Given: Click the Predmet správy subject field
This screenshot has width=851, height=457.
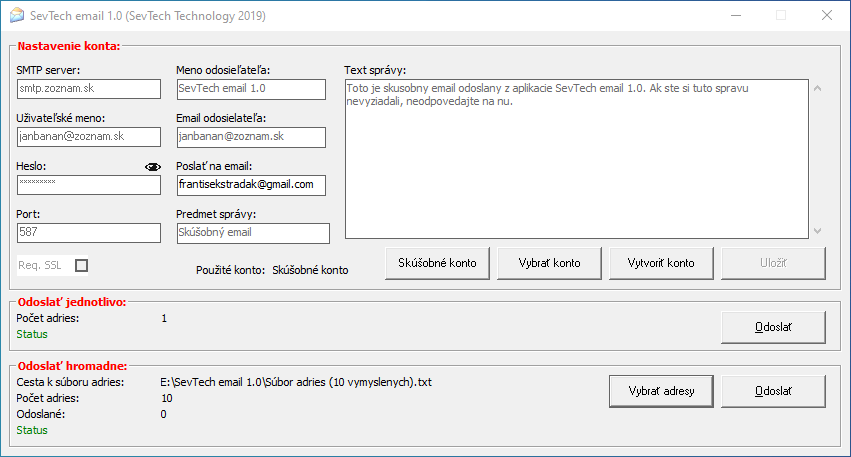Looking at the screenshot, I should (x=253, y=233).
